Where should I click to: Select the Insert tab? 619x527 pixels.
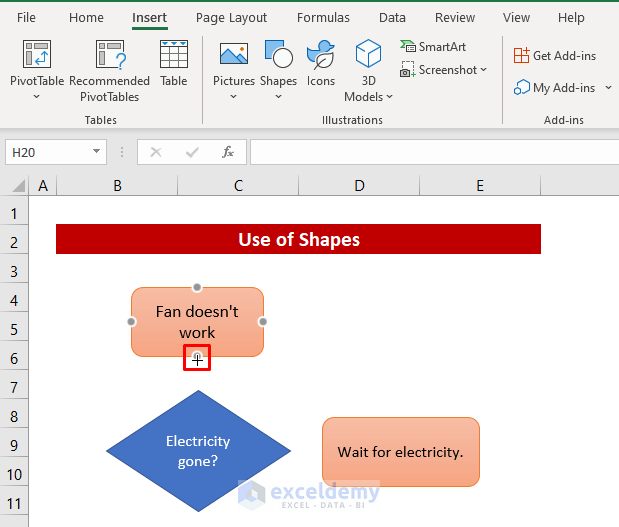coord(149,18)
